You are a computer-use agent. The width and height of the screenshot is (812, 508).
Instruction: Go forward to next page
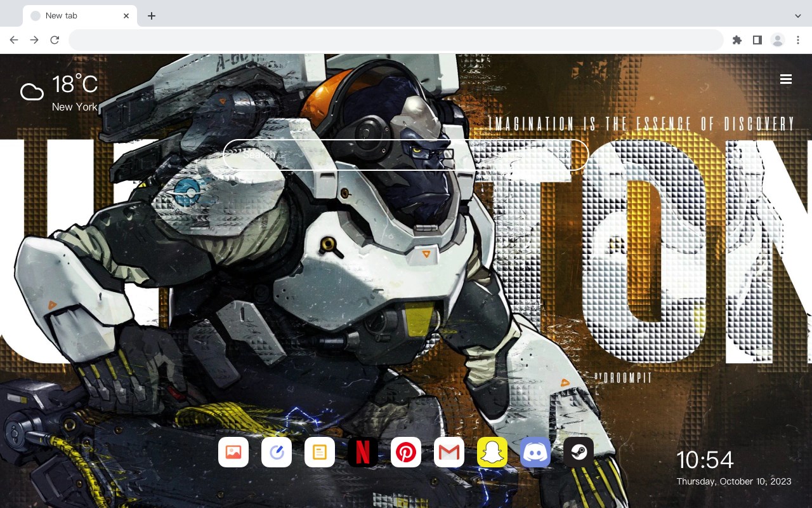pos(34,40)
